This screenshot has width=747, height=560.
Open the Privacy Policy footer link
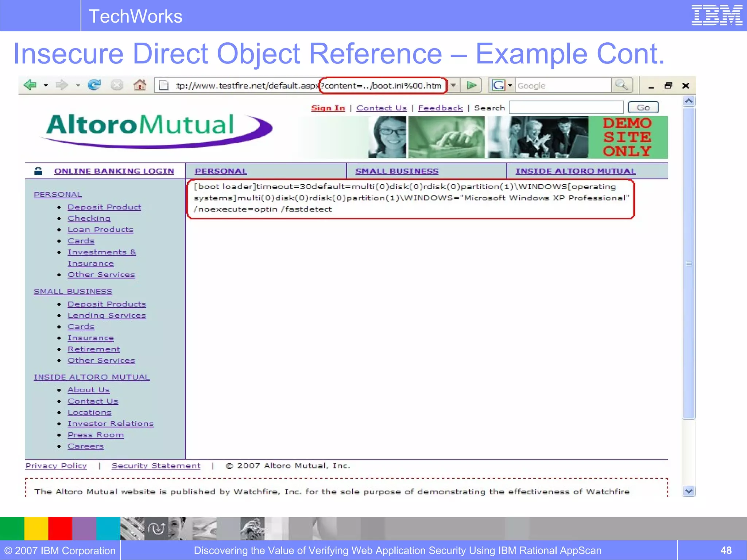coord(56,466)
